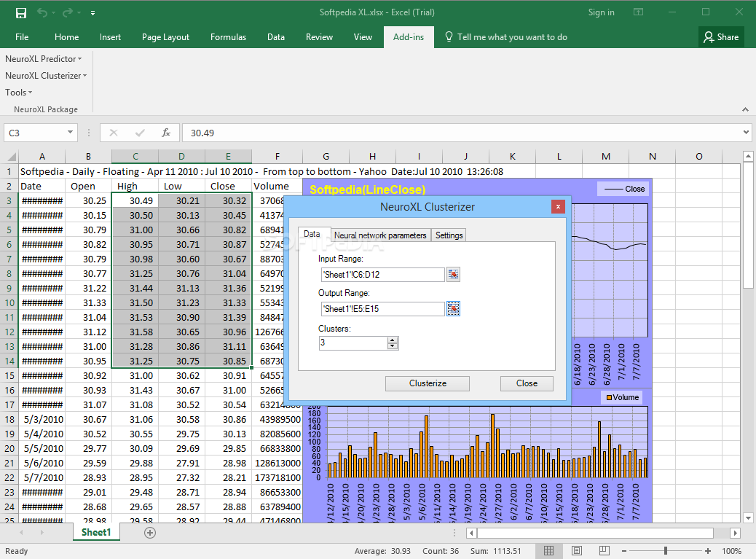Click the zoom slider handle

[x=666, y=551]
